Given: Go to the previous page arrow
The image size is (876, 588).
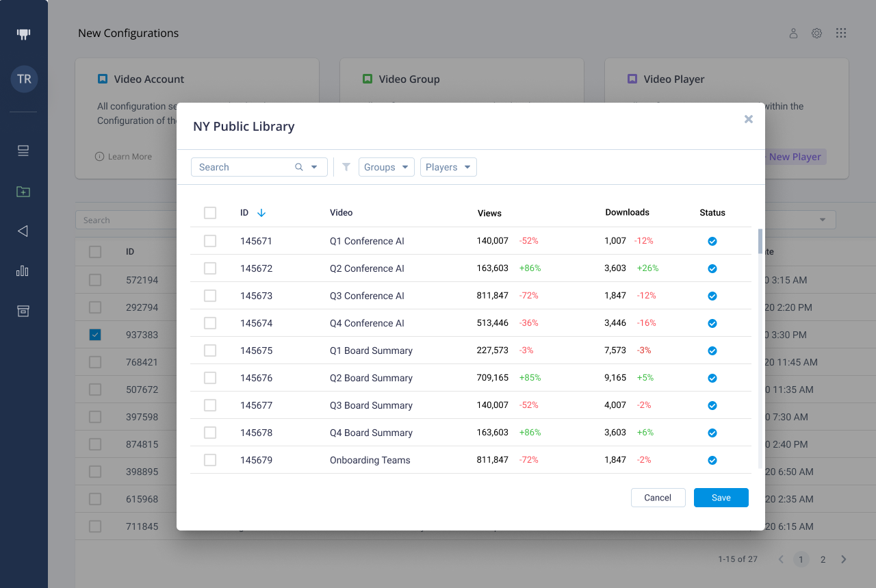Looking at the screenshot, I should [x=781, y=559].
